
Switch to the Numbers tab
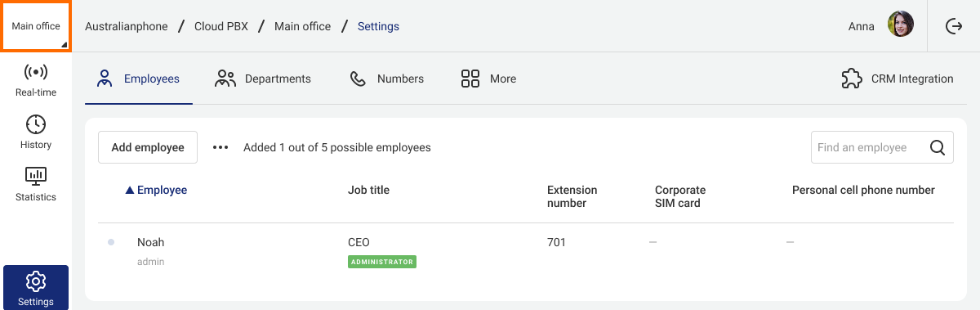point(387,79)
